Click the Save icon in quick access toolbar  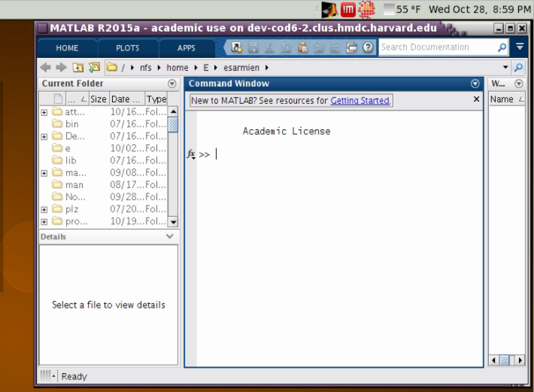tap(253, 47)
